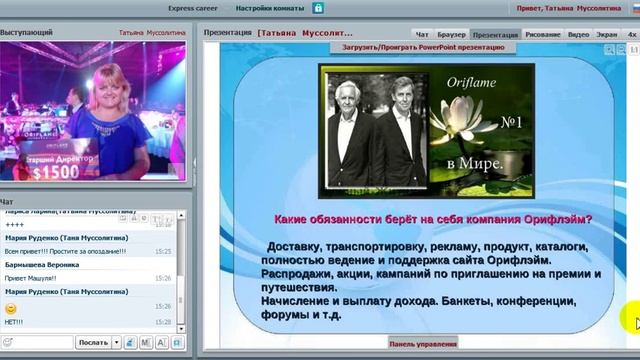
Task: Open the Рисование tab
Action: click(542, 35)
